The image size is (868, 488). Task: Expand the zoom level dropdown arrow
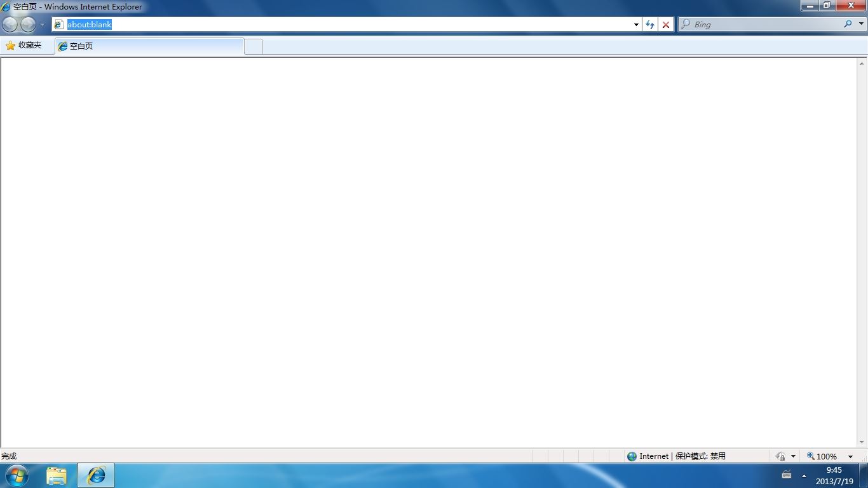pyautogui.click(x=850, y=457)
